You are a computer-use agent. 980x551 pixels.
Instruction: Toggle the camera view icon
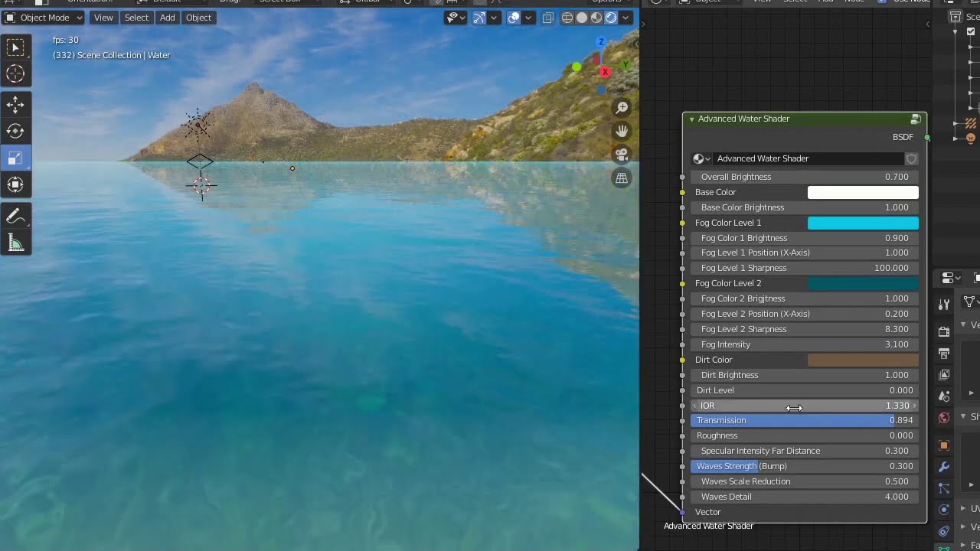tap(622, 155)
